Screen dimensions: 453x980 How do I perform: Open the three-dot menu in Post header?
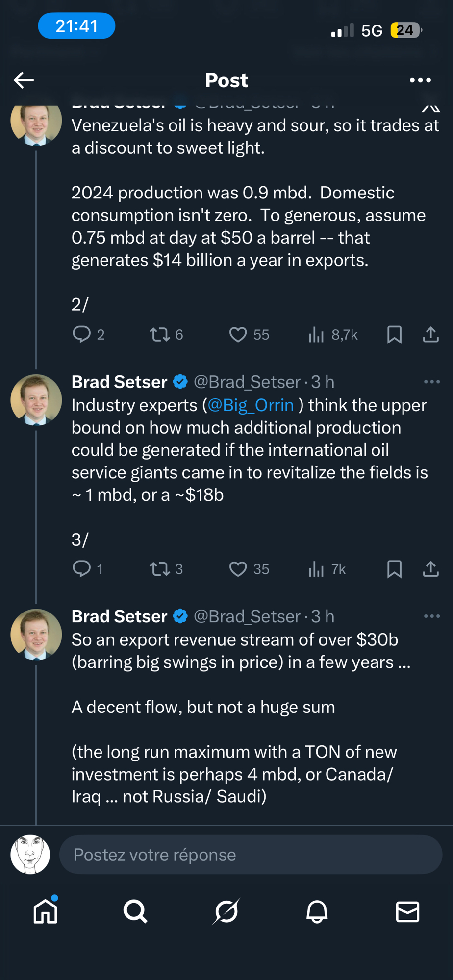tap(420, 80)
